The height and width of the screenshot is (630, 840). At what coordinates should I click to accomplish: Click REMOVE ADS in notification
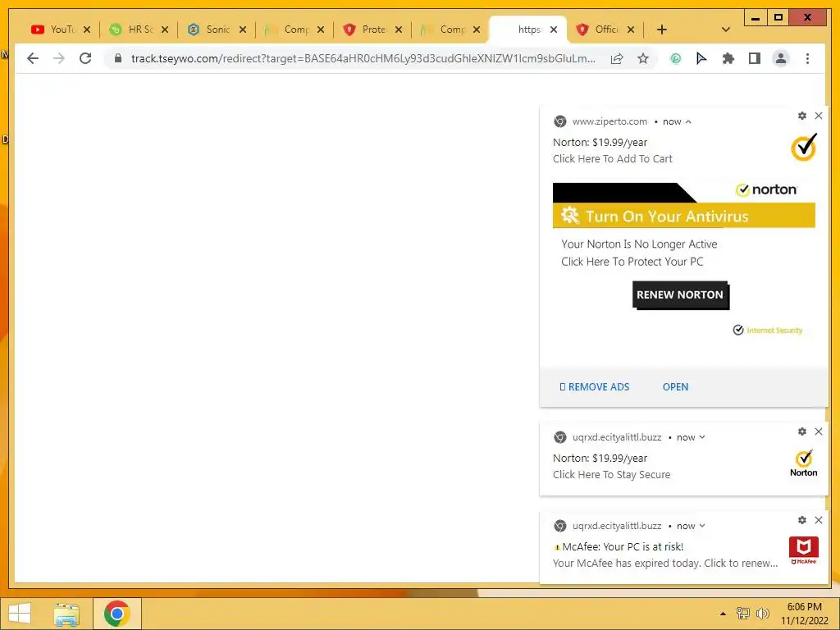coord(594,387)
